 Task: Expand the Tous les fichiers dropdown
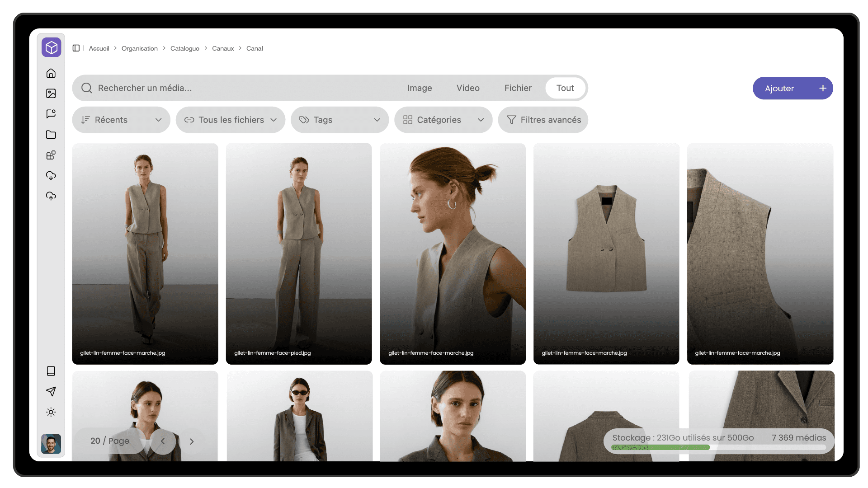231,120
